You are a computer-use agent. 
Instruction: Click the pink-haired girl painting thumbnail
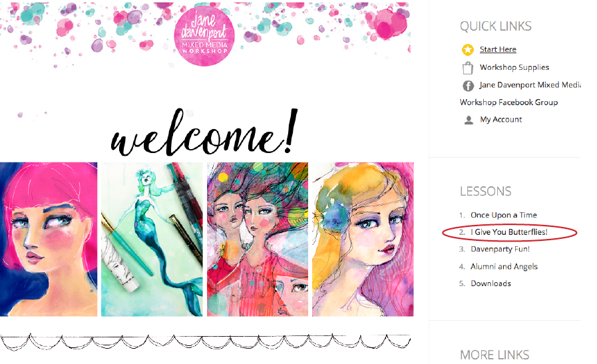pos(49,239)
